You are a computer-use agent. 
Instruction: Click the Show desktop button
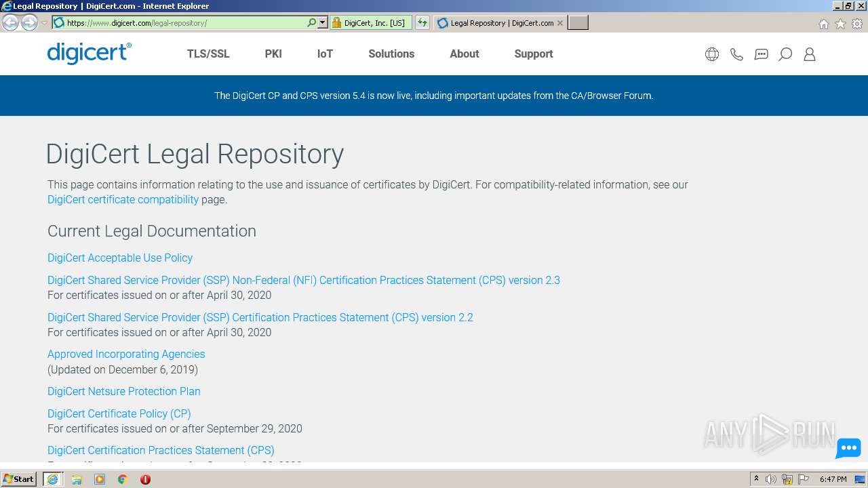pyautogui.click(x=861, y=479)
